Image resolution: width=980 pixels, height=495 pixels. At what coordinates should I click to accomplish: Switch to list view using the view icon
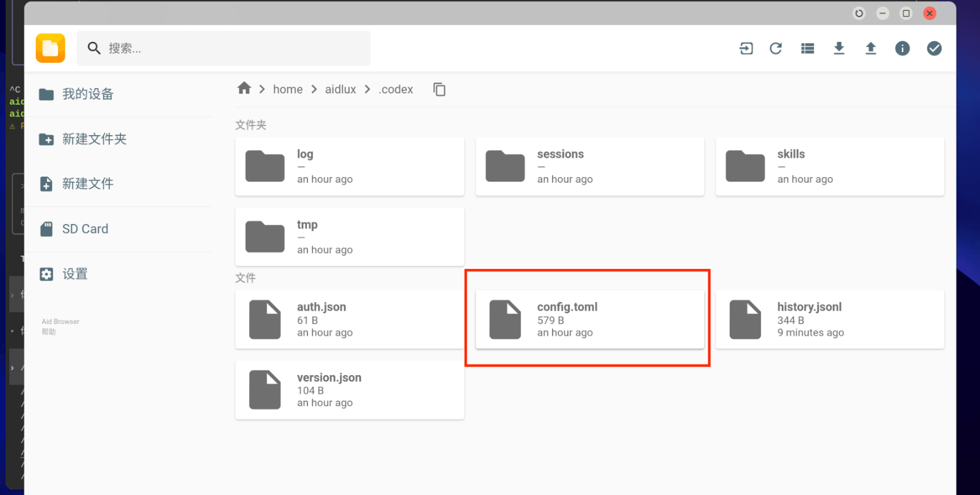click(x=807, y=48)
